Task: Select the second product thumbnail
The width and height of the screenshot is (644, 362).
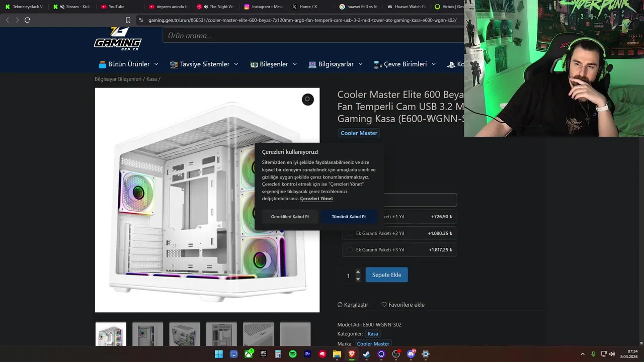Action: coord(147,334)
